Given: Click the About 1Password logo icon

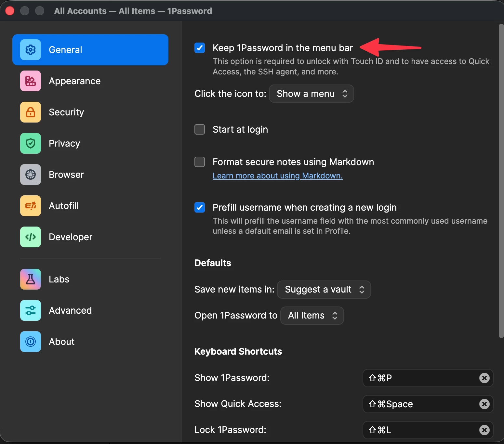Looking at the screenshot, I should (31, 342).
